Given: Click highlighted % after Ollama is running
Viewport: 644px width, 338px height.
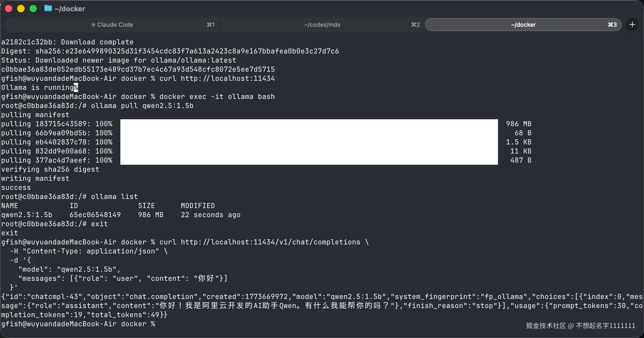Looking at the screenshot, I should 76,87.
